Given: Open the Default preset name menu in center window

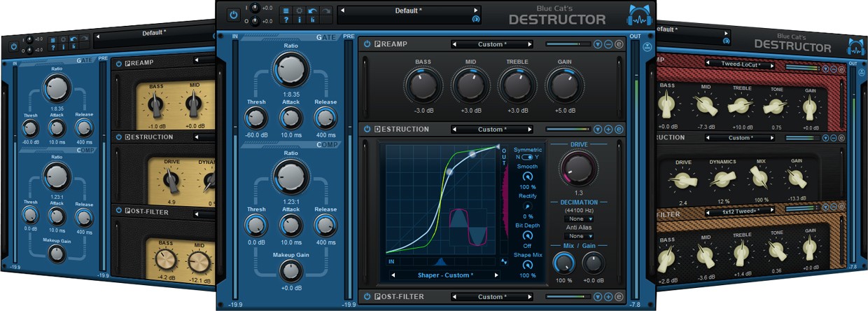Looking at the screenshot, I should pos(409,11).
